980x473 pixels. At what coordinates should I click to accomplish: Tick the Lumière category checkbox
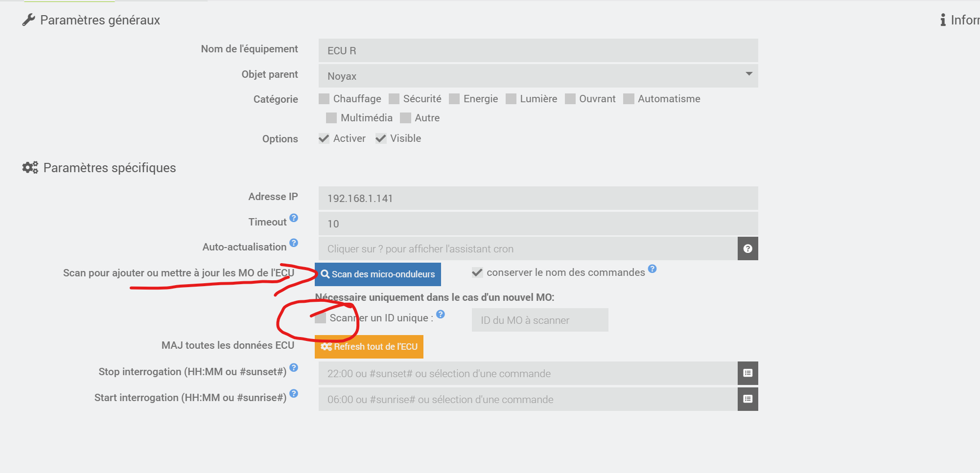click(x=511, y=99)
